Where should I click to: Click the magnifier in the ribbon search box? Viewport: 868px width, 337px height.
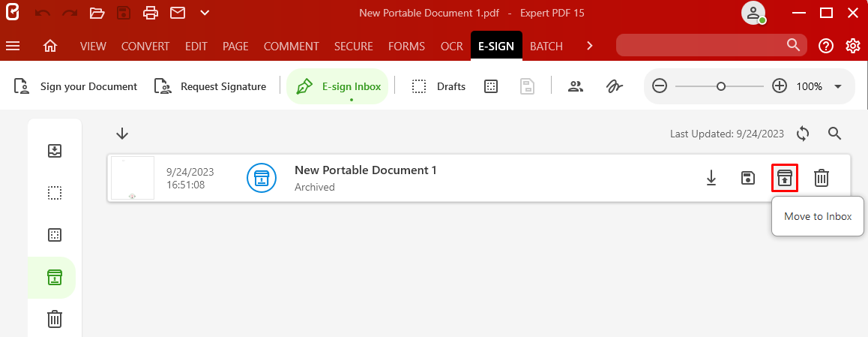[793, 46]
